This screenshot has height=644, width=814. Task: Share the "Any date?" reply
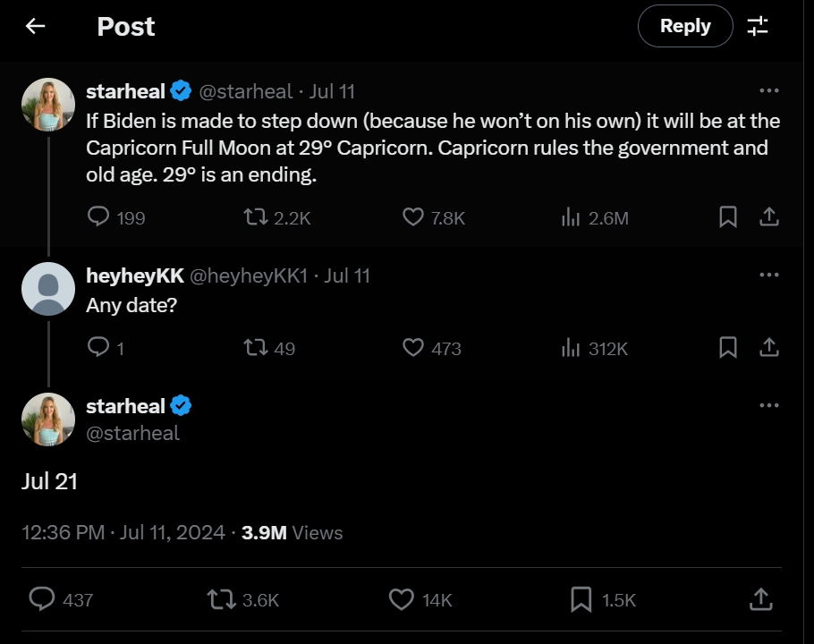point(768,347)
